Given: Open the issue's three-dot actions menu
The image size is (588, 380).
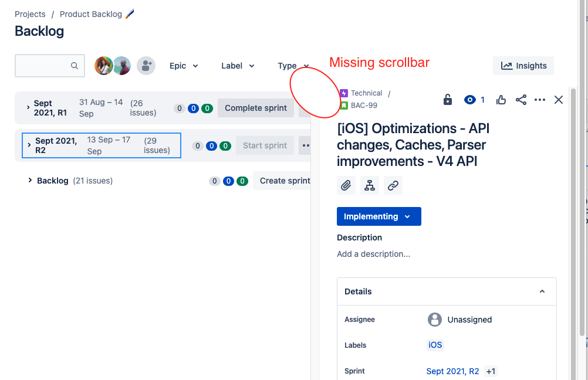Looking at the screenshot, I should point(540,100).
